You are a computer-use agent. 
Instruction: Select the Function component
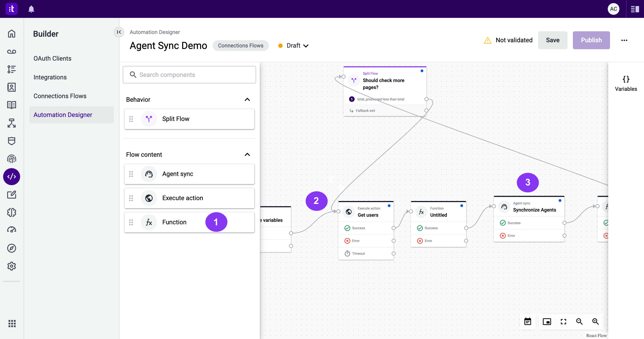point(189,222)
